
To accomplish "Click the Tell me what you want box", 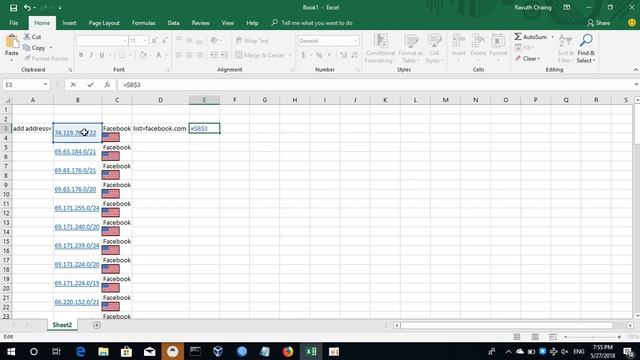I will [x=312, y=23].
